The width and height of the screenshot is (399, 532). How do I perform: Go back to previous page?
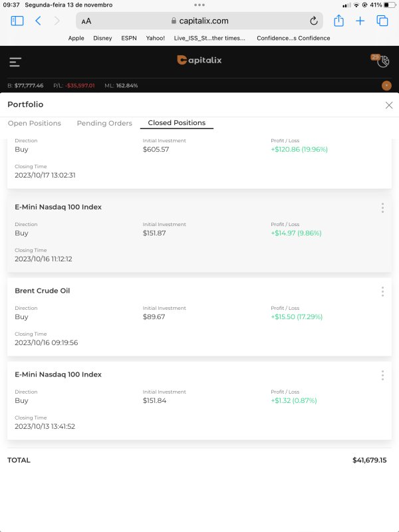pos(38,21)
